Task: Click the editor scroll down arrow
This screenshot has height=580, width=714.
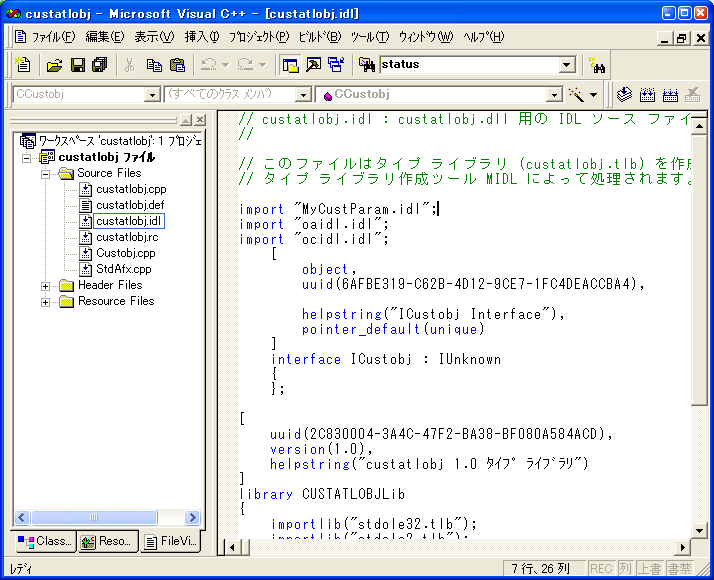Action: 699,530
